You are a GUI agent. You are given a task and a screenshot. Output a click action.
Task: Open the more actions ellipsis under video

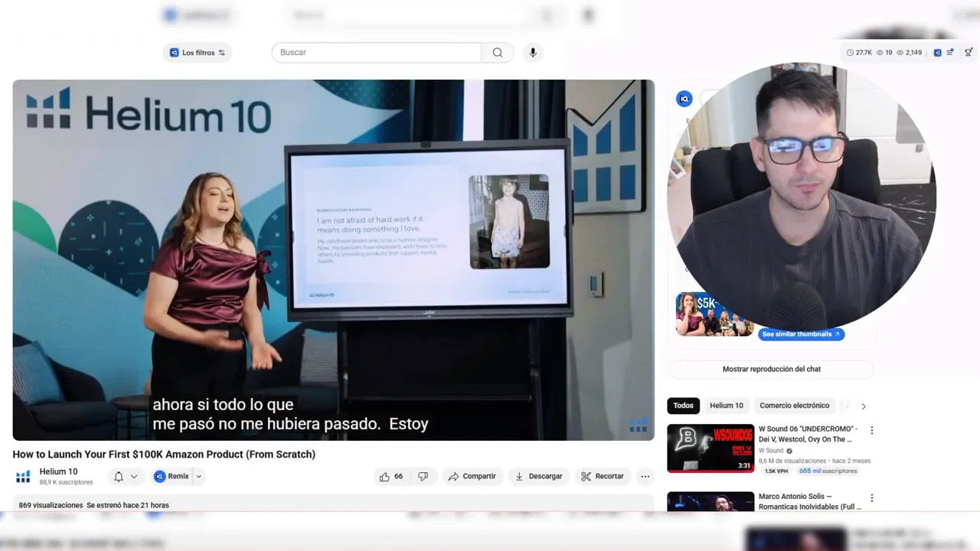[x=645, y=476]
